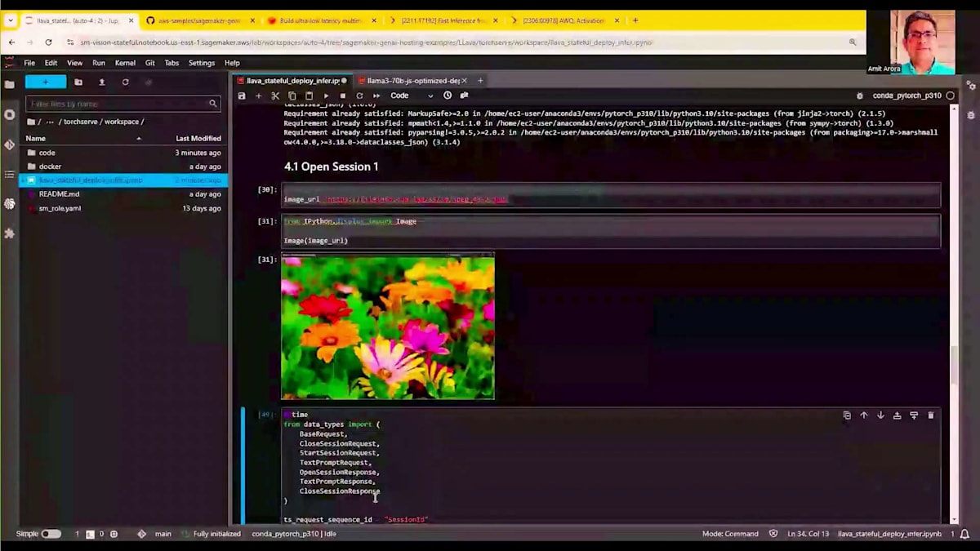Run the selected cell with the play icon

[326, 96]
